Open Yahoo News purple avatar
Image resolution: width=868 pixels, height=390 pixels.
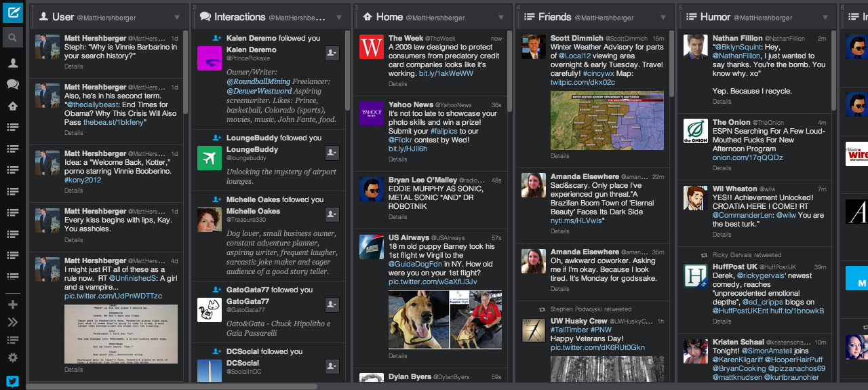click(372, 113)
